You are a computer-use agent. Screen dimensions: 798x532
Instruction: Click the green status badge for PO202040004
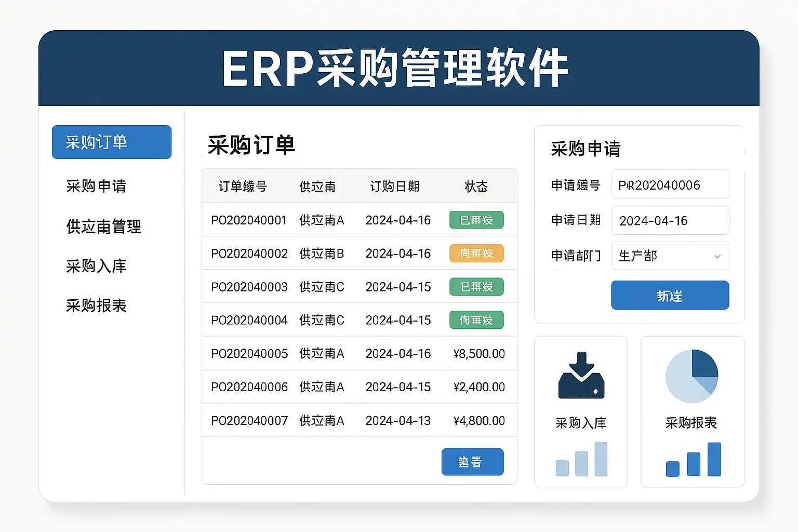click(x=476, y=320)
